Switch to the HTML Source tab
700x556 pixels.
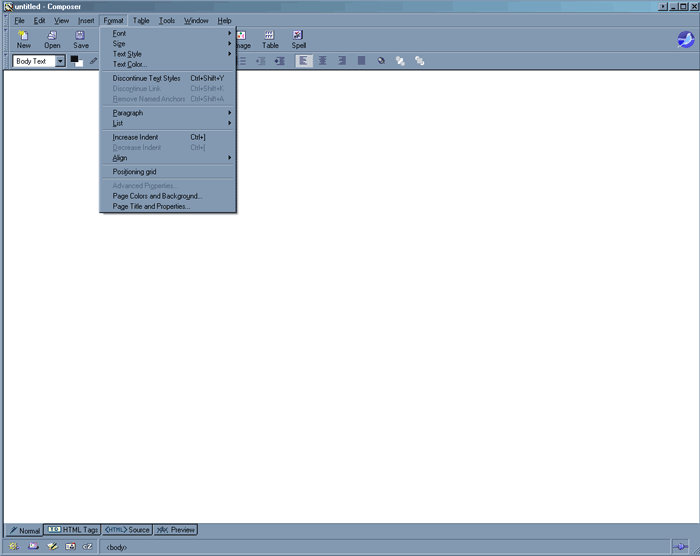[x=128, y=530]
